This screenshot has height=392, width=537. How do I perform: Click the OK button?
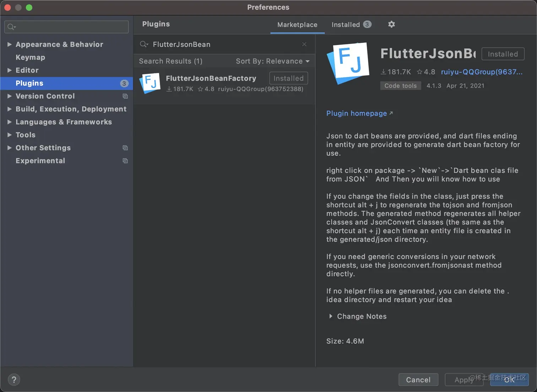(509, 380)
